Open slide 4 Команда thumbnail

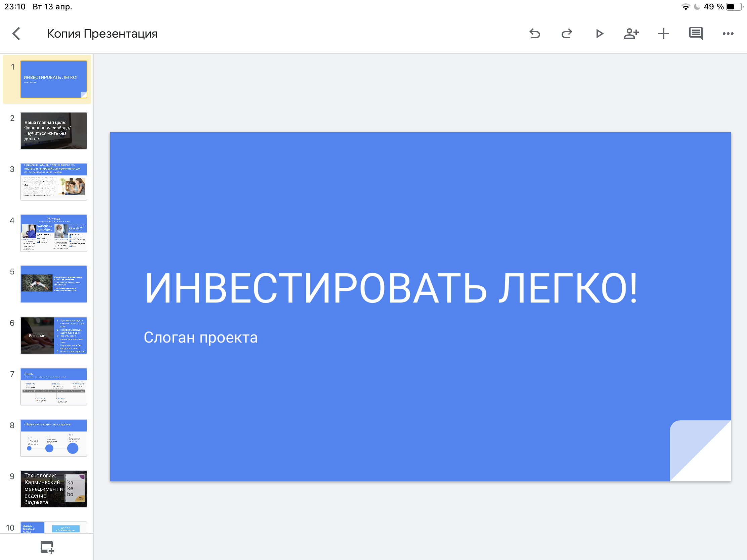(x=54, y=233)
